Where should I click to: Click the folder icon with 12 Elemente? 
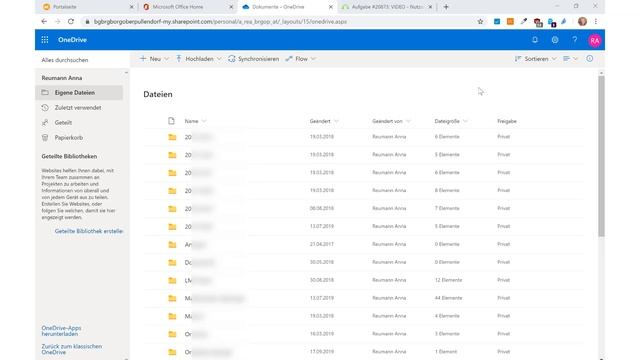pyautogui.click(x=172, y=280)
